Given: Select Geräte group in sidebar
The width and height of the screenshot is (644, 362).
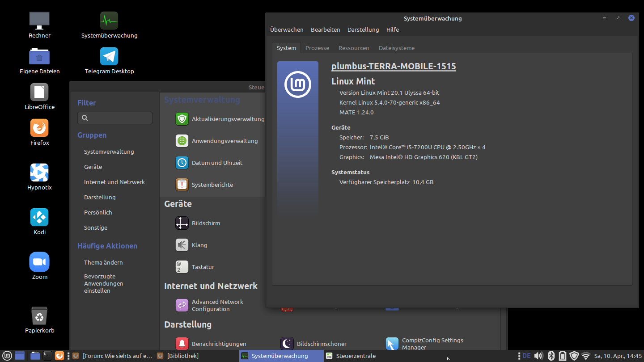Looking at the screenshot, I should click(93, 167).
